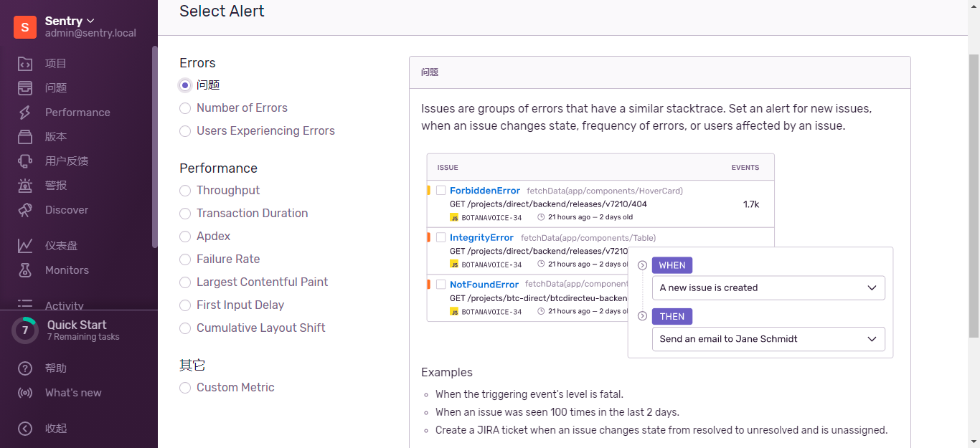Open the 'Send an email to Jane Schmidt' dropdown

pyautogui.click(x=768, y=339)
